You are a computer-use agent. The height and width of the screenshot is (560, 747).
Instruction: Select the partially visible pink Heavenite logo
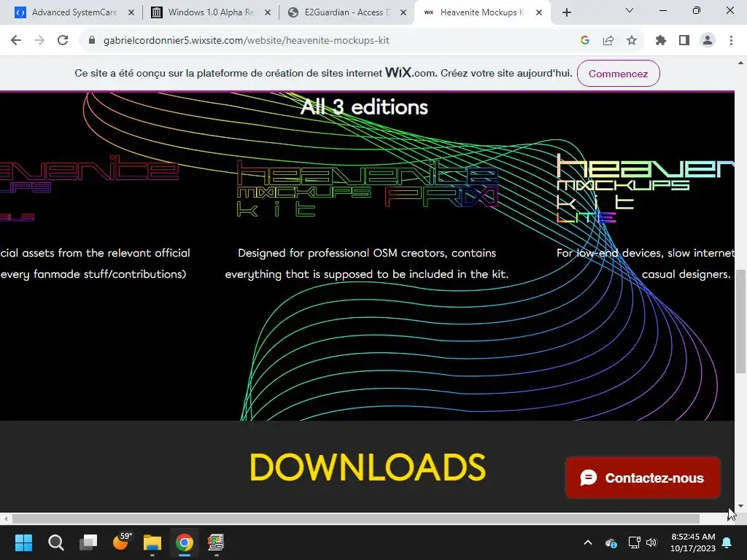89,188
